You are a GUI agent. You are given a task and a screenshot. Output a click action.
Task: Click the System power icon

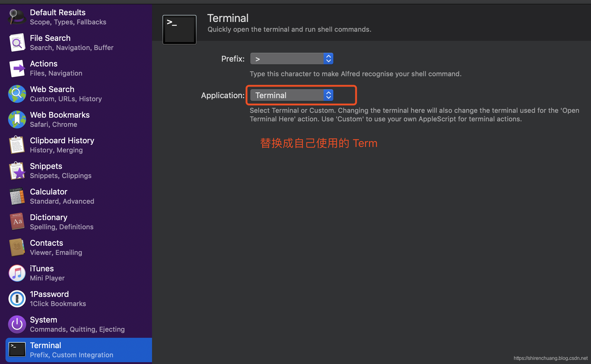(x=17, y=324)
